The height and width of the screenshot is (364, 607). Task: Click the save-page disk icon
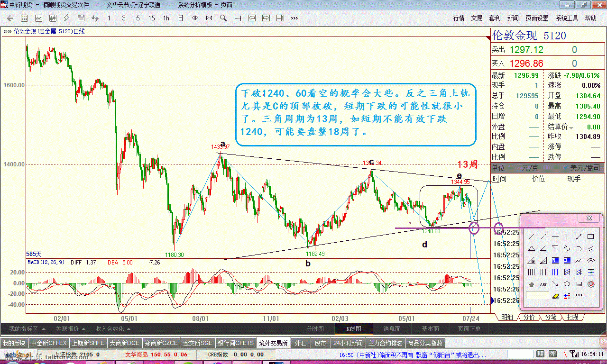point(81,18)
